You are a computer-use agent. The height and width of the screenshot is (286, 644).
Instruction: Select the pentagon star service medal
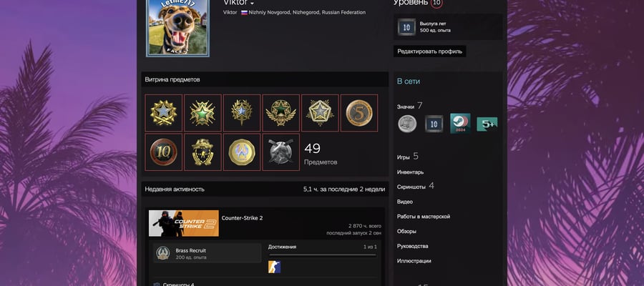click(x=320, y=113)
